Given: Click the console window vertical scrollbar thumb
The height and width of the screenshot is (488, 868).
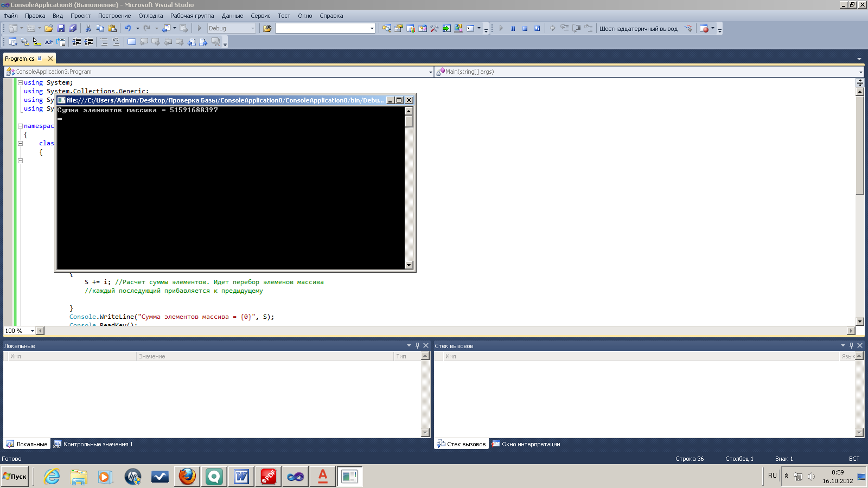Looking at the screenshot, I should point(409,121).
